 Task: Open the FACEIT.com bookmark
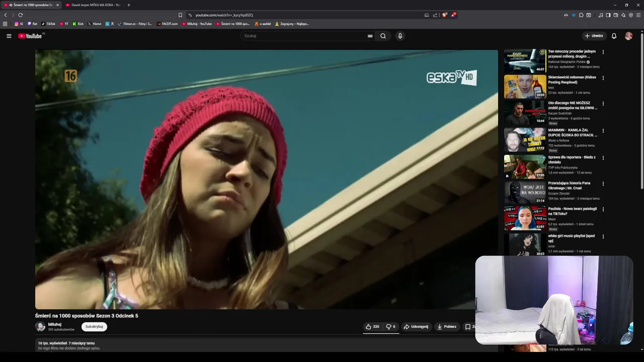click(x=167, y=24)
